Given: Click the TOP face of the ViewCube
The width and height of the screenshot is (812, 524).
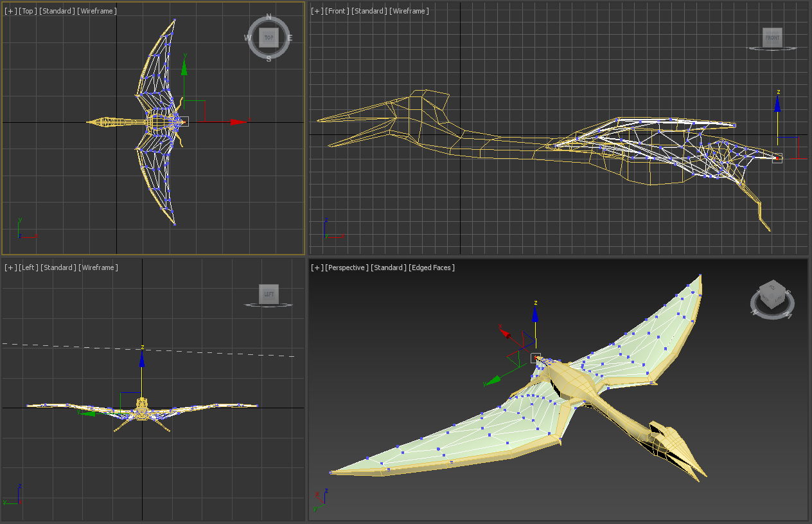Looking at the screenshot, I should 268,37.
